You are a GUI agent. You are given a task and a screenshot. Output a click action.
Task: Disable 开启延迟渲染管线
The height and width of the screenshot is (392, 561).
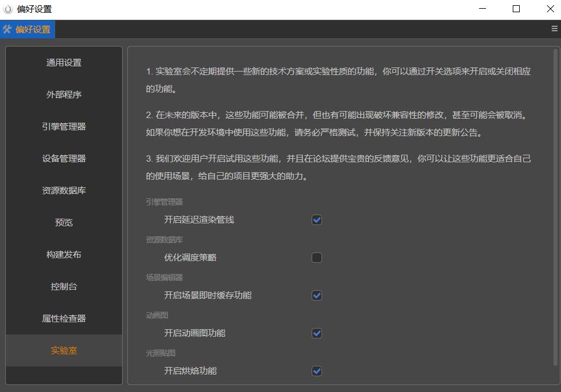(317, 220)
